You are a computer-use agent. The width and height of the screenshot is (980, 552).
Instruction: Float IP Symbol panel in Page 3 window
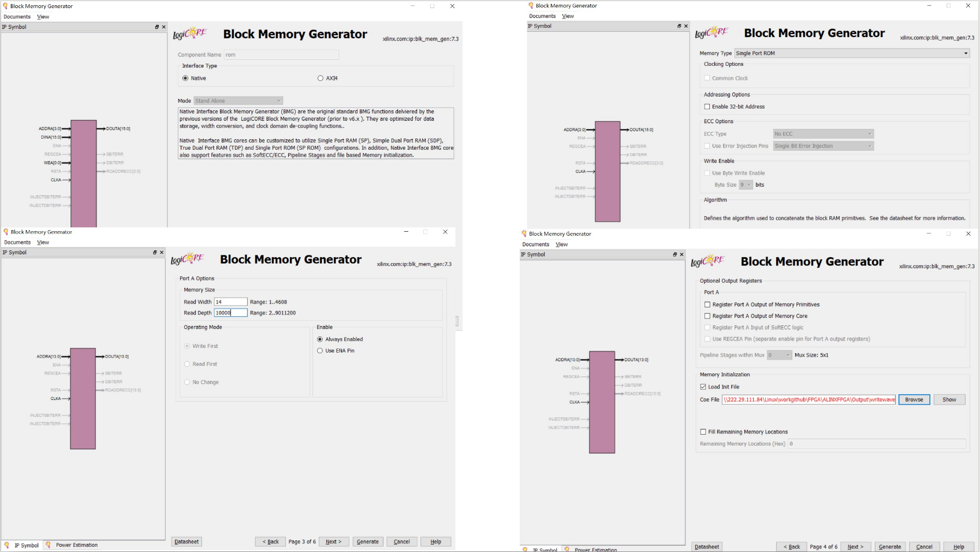[x=155, y=253]
